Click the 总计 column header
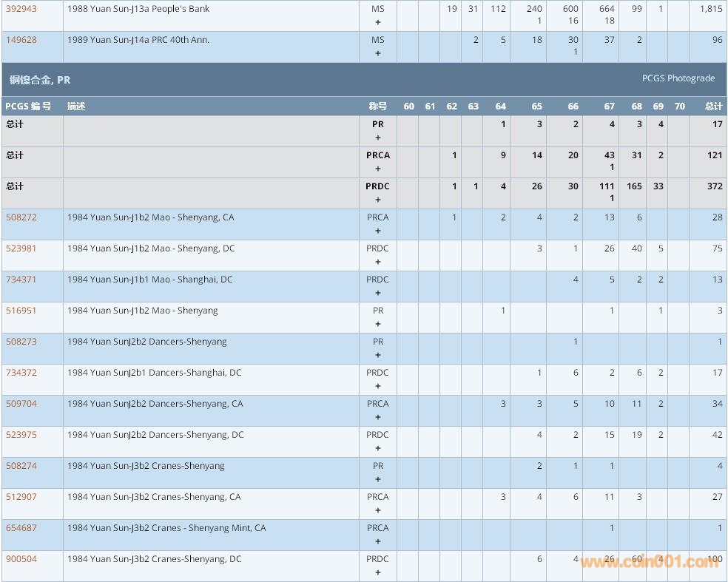 pos(713,106)
